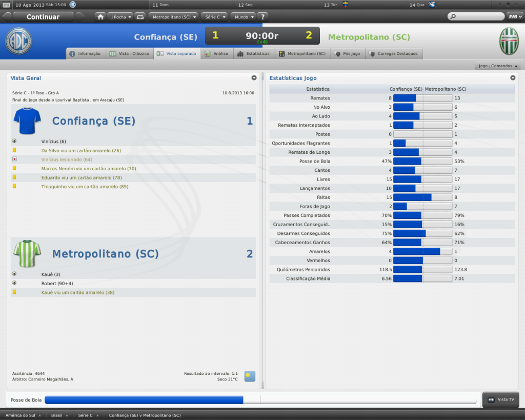Image resolution: width=525 pixels, height=420 pixels.
Task: Open the Série C dropdown in toolbar
Action: tap(214, 17)
